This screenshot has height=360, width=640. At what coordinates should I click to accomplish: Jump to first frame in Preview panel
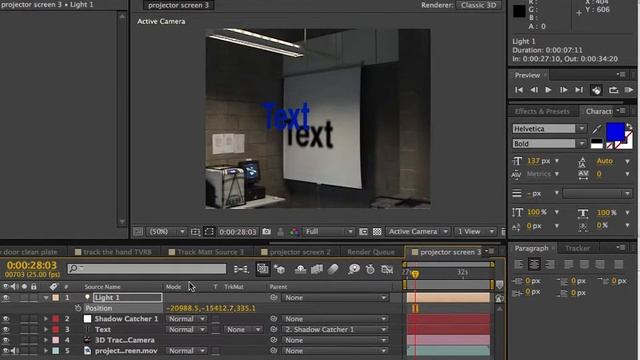click(519, 90)
